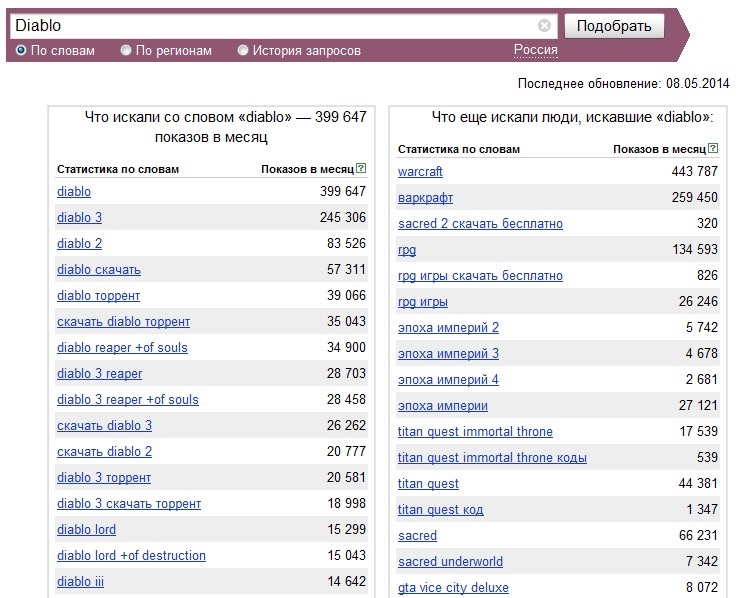Viewport: 740px width, 598px height.
Task: Click into the search query input field
Action: pyautogui.click(x=274, y=25)
